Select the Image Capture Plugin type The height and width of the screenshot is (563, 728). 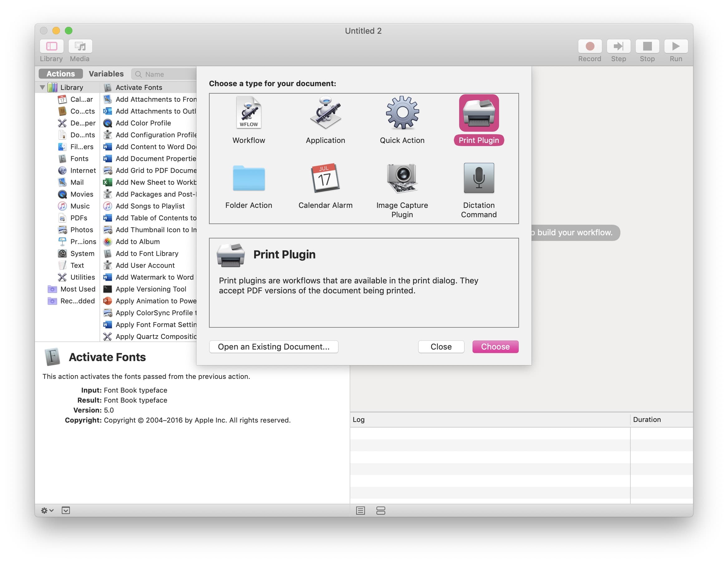(x=402, y=191)
